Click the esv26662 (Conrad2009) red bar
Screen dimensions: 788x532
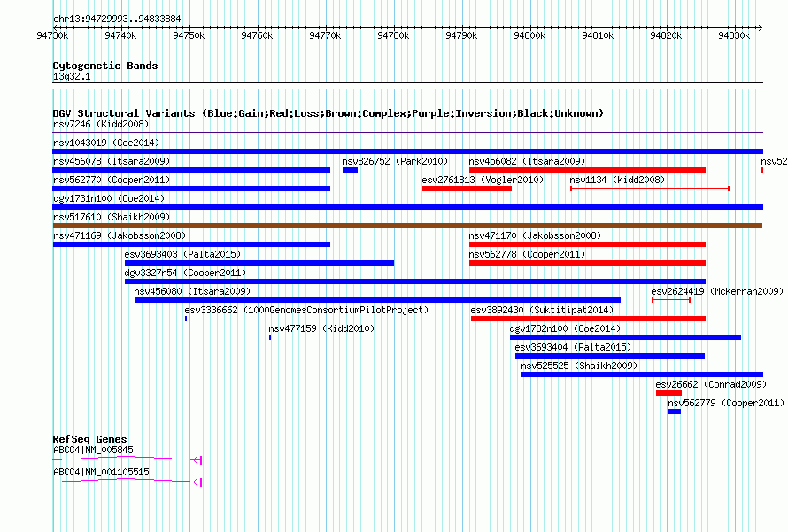668,393
